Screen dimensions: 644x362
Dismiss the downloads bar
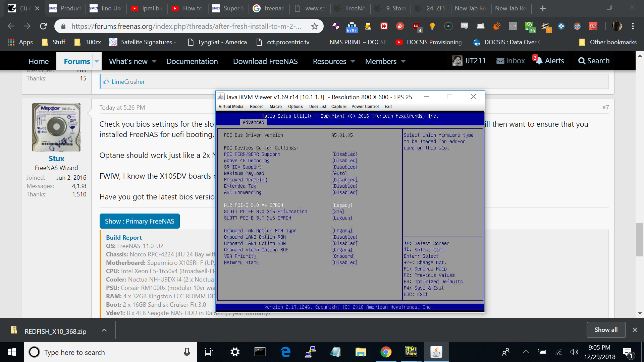tap(635, 330)
